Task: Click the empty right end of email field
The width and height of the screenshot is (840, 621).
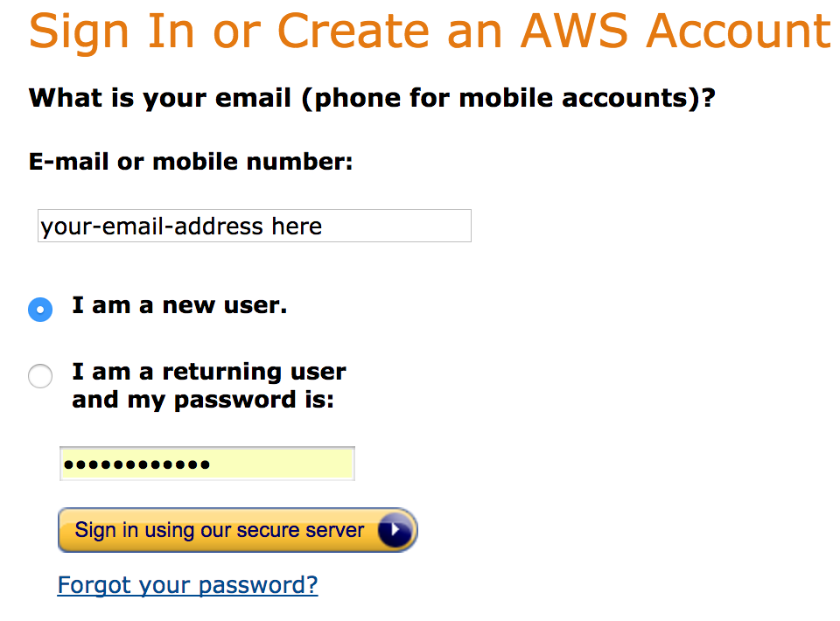Action: coord(420,226)
